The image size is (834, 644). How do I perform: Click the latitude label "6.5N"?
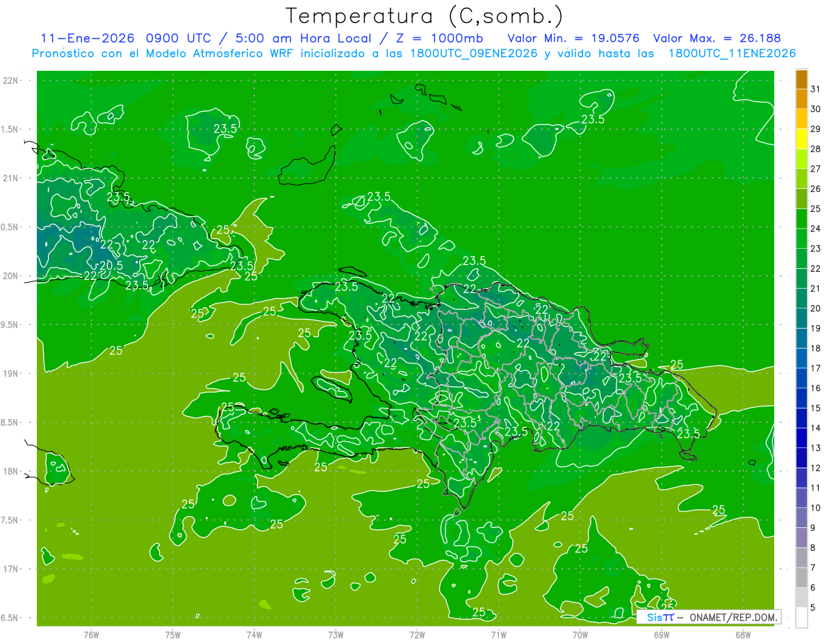10,618
